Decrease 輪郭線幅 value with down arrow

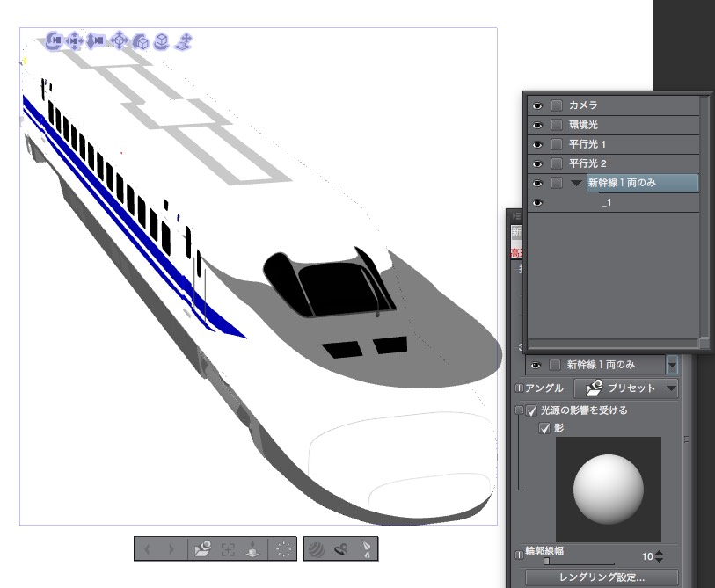click(x=660, y=559)
